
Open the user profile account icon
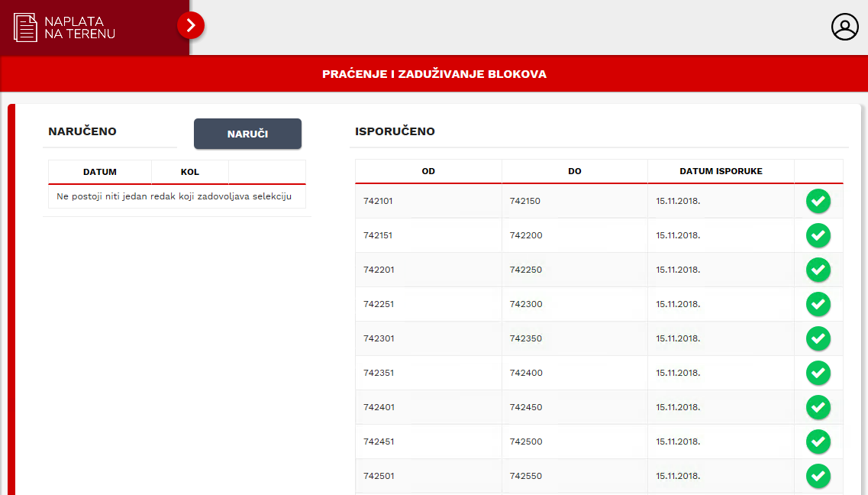pos(844,27)
